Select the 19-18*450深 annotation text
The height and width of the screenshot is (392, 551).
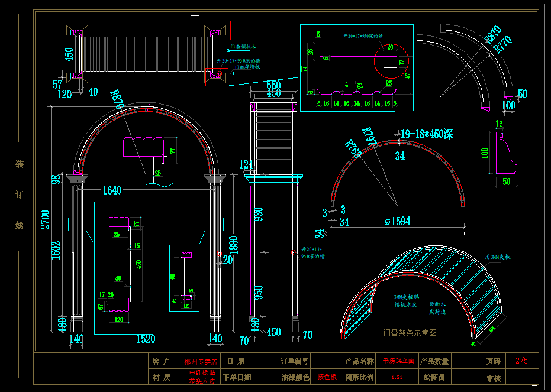pyautogui.click(x=426, y=134)
